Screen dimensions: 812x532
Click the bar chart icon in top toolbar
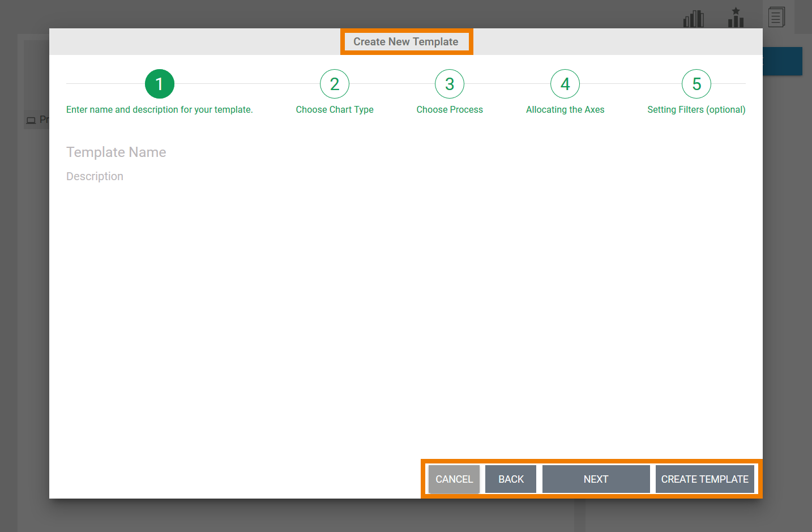tap(693, 19)
